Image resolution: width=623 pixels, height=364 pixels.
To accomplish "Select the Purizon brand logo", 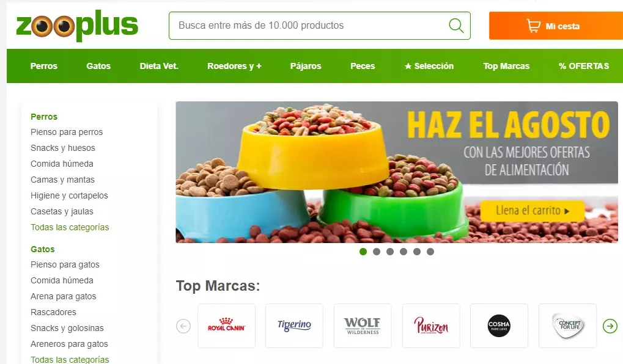I will (x=431, y=326).
